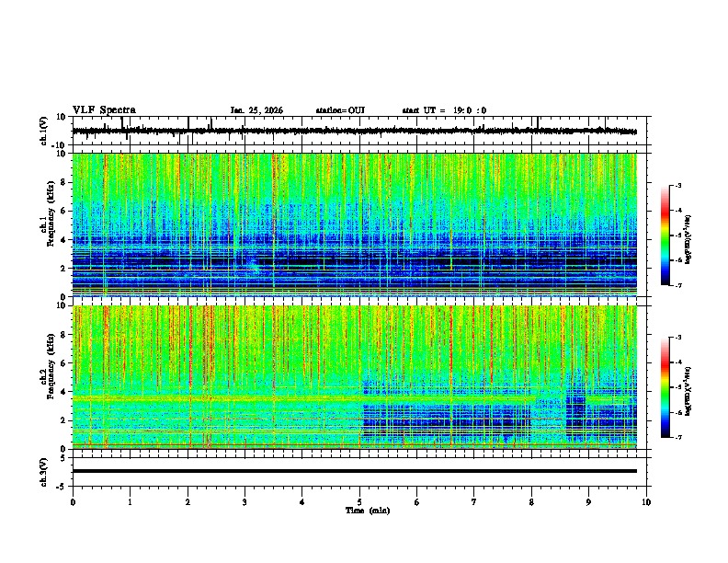Click tick label "10" on the Time axis
728x563 pixels.
tap(646, 502)
